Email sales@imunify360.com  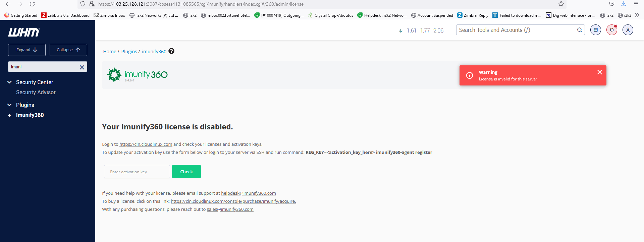(x=230, y=209)
